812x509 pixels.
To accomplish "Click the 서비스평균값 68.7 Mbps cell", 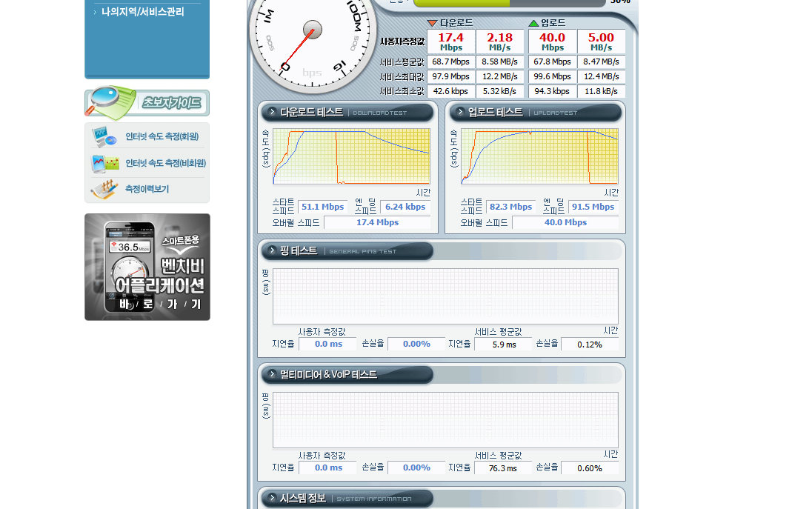I will 451,61.
